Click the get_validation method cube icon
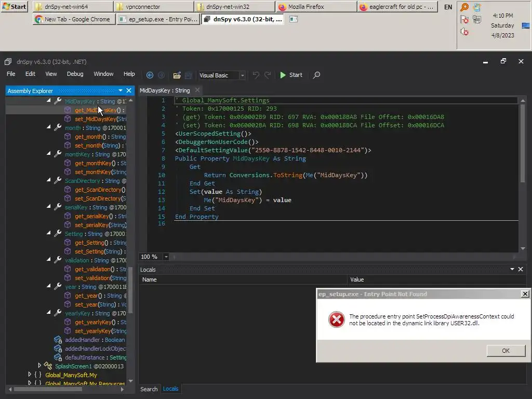Image resolution: width=532 pixels, height=399 pixels. (68, 269)
